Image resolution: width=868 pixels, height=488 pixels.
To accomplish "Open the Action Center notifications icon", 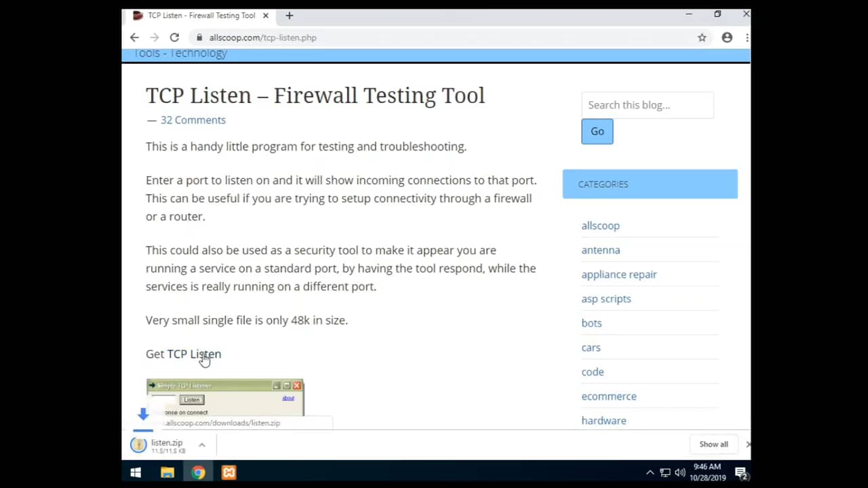I will click(741, 473).
